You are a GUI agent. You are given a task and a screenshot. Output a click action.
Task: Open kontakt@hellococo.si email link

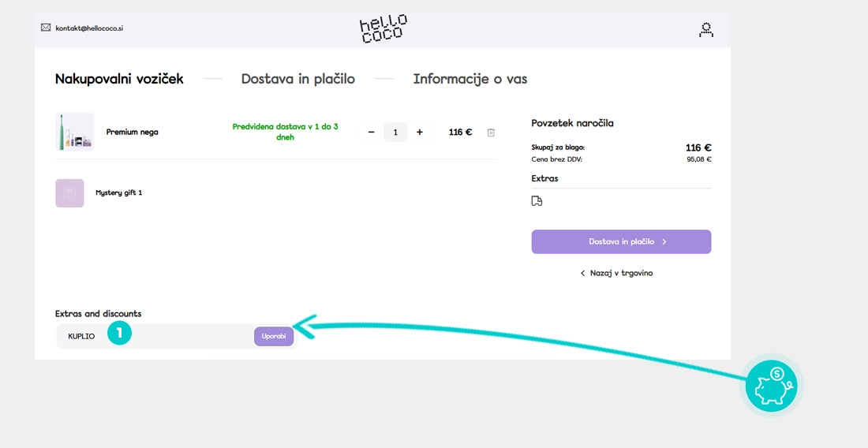(89, 28)
